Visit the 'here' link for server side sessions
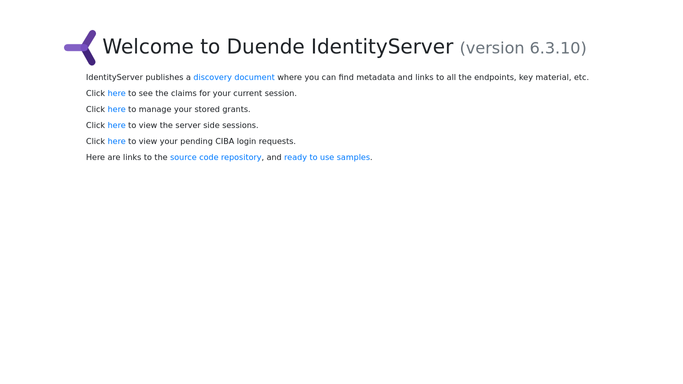Screen dimensions: 683x384 (116, 125)
